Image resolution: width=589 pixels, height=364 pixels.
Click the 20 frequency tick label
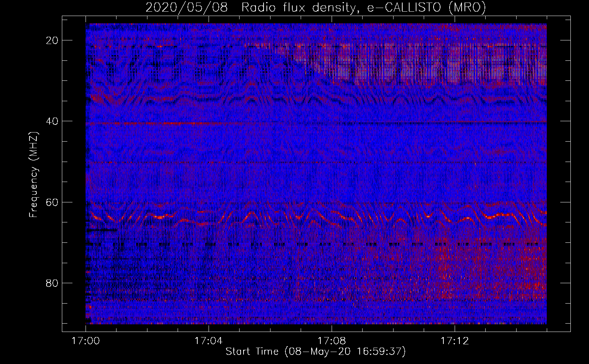pos(52,40)
